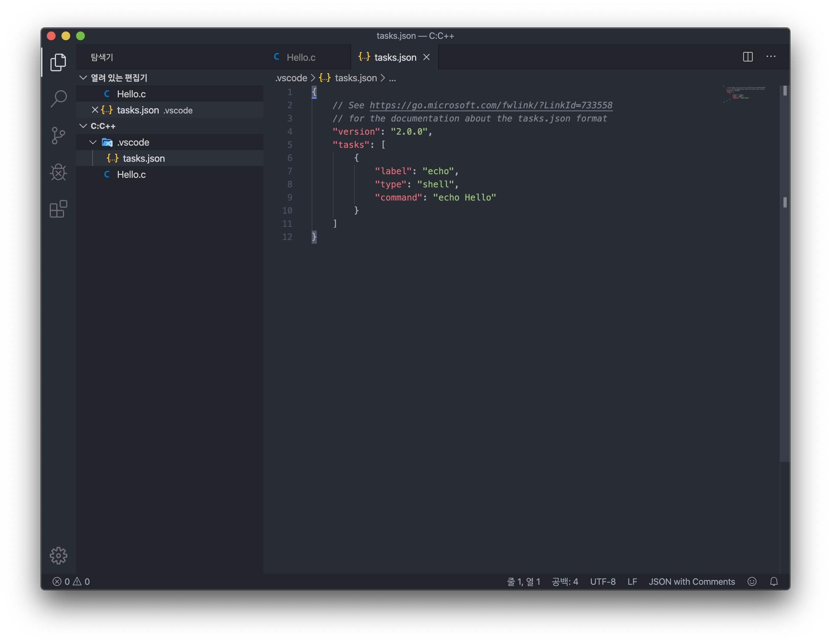831x644 pixels.
Task: Change language mode JSON with Comments
Action: click(x=691, y=581)
